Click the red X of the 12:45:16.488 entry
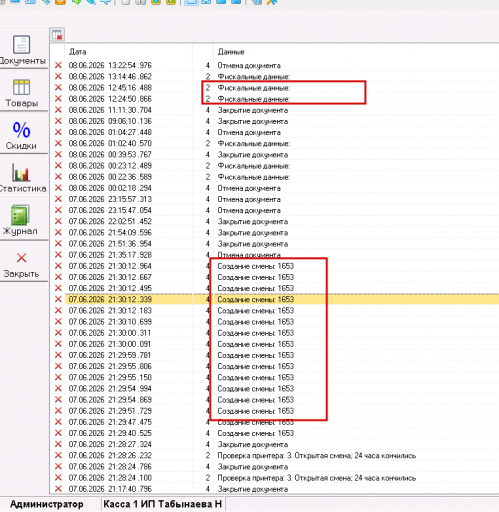The width and height of the screenshot is (499, 512). coord(58,88)
